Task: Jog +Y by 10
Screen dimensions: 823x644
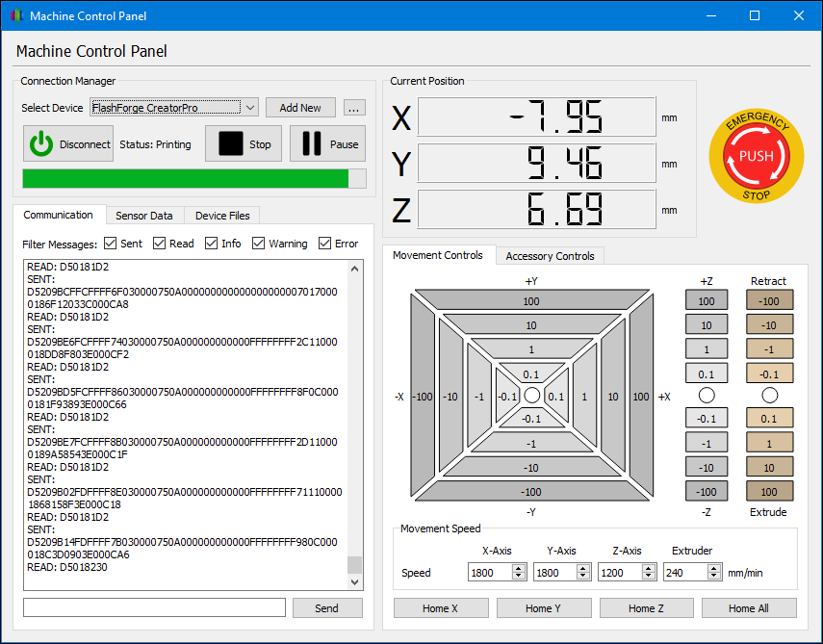Action: (531, 324)
